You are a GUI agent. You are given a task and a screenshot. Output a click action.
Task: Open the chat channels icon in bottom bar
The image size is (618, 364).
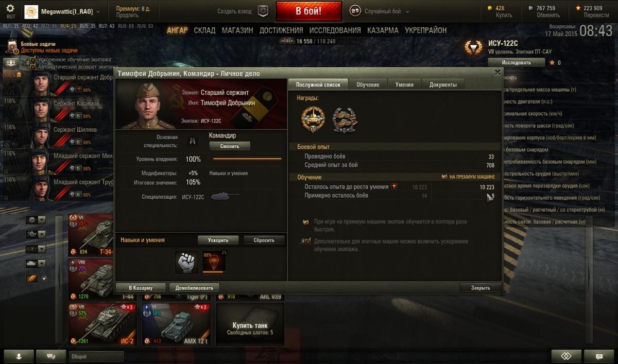coord(51,356)
